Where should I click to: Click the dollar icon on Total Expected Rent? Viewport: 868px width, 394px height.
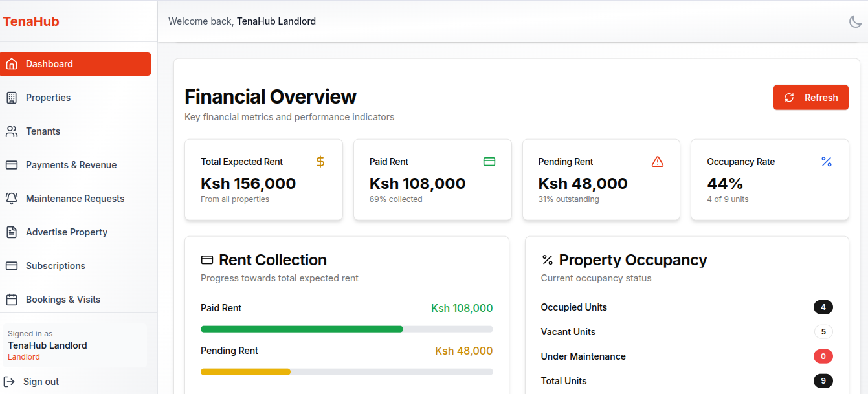(320, 161)
